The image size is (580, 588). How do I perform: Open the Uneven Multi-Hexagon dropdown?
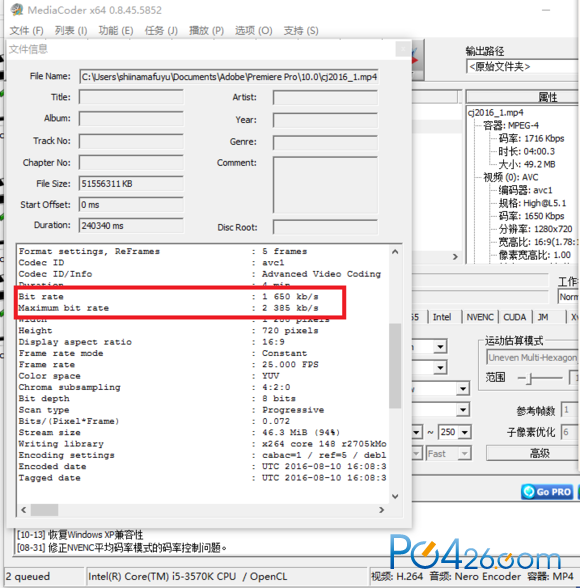click(533, 357)
